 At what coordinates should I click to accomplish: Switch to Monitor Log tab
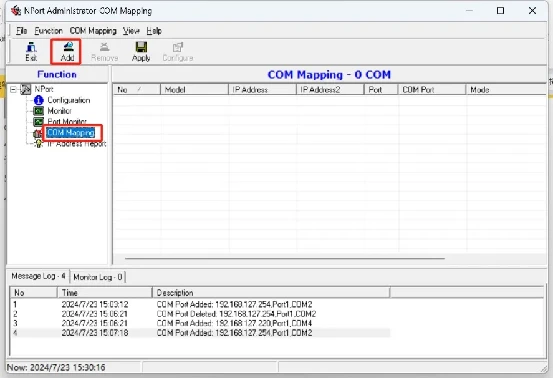[x=98, y=277]
